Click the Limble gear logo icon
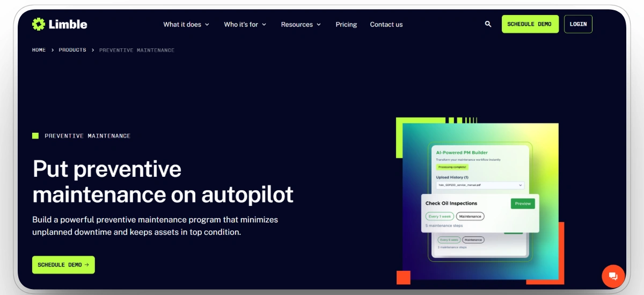Screen dimensions: 644x295 tap(38, 24)
